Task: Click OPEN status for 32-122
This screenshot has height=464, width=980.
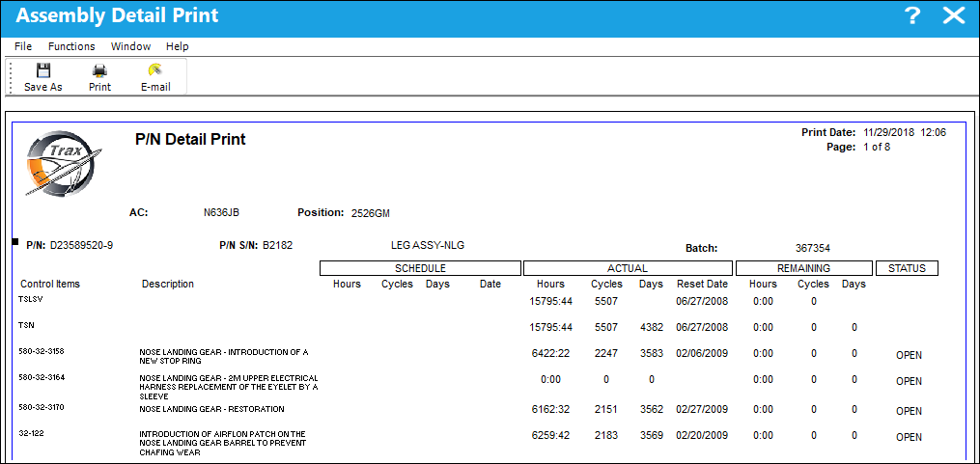Action: tap(909, 437)
